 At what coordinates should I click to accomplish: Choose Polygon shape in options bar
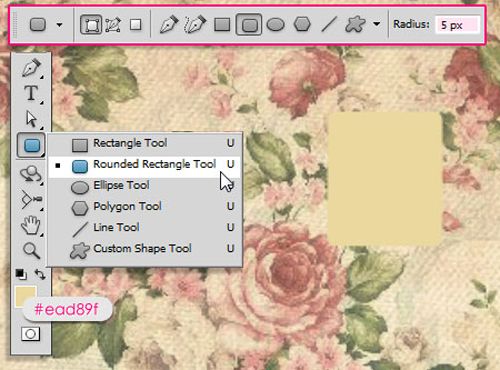click(302, 24)
